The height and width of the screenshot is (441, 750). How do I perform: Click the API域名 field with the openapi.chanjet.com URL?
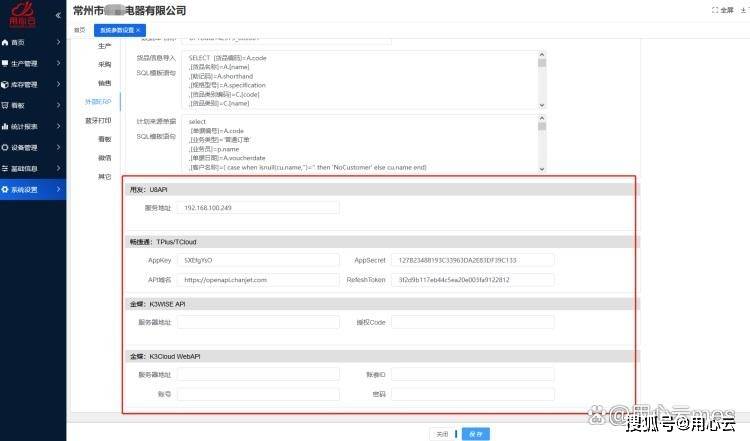pyautogui.click(x=258, y=280)
